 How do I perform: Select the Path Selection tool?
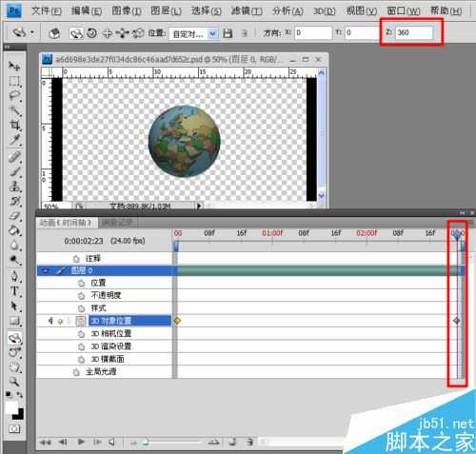point(14,306)
